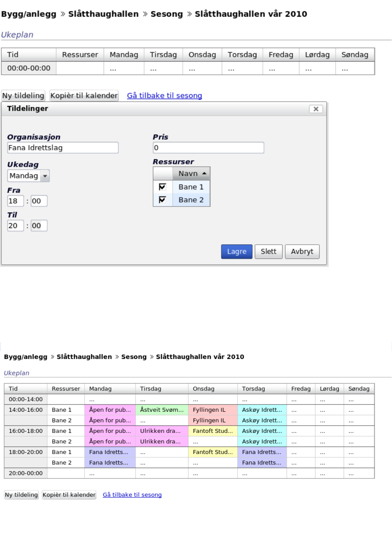Close the Tildelinger dialog with the X
392x539 pixels.
[x=316, y=109]
